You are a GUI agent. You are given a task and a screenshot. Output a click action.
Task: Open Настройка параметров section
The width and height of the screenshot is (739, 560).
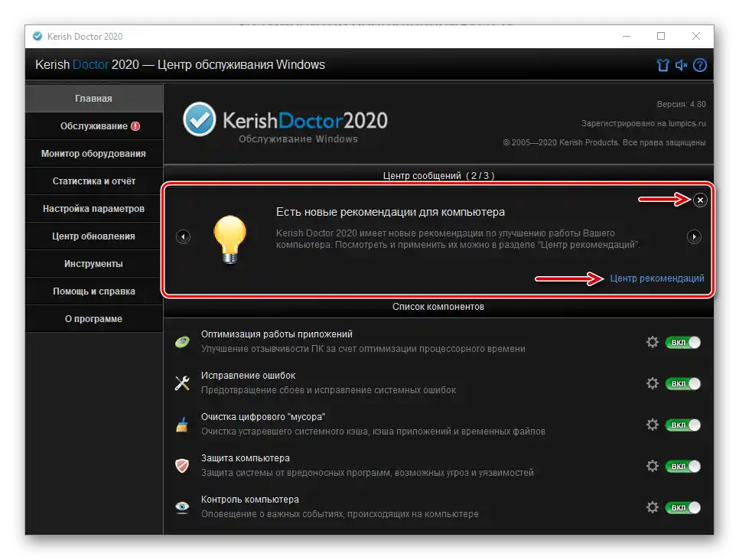[94, 209]
